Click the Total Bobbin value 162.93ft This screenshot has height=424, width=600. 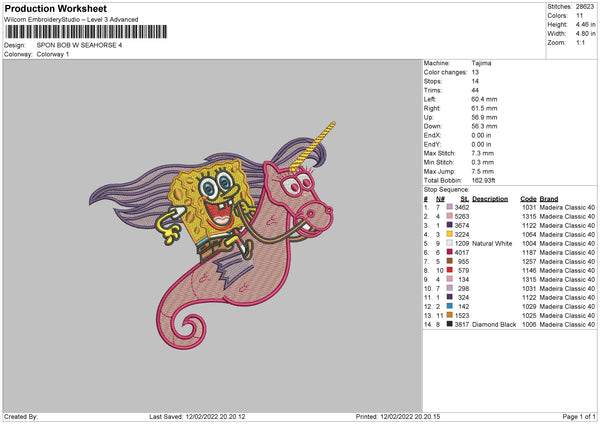[483, 180]
